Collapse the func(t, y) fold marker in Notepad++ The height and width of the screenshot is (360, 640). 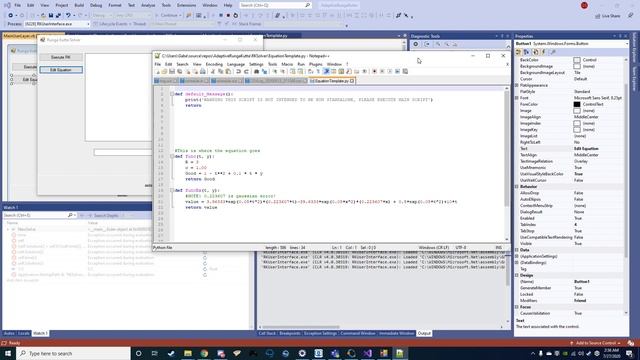(172, 156)
